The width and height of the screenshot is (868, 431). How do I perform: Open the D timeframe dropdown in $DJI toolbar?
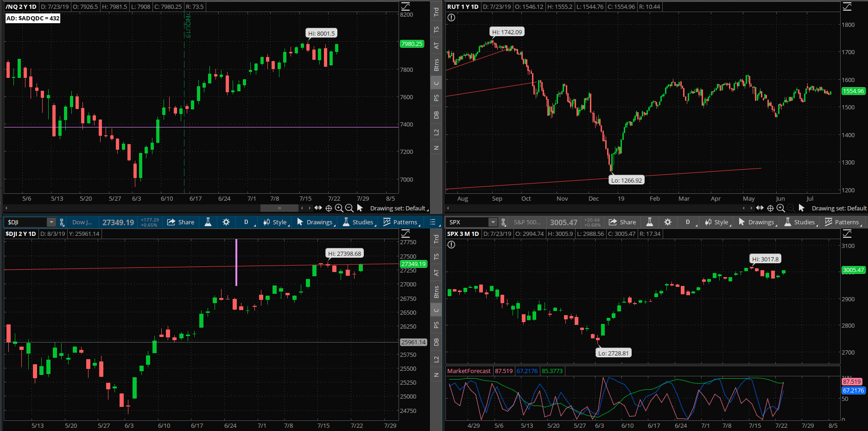(x=246, y=222)
